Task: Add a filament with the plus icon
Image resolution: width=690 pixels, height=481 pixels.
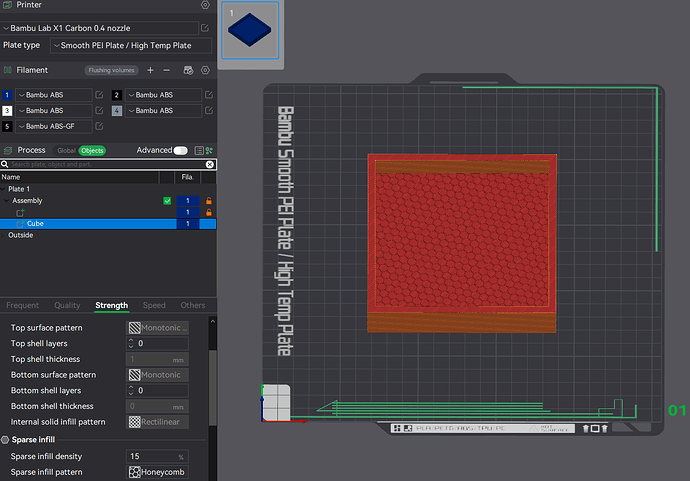Action: (150, 70)
